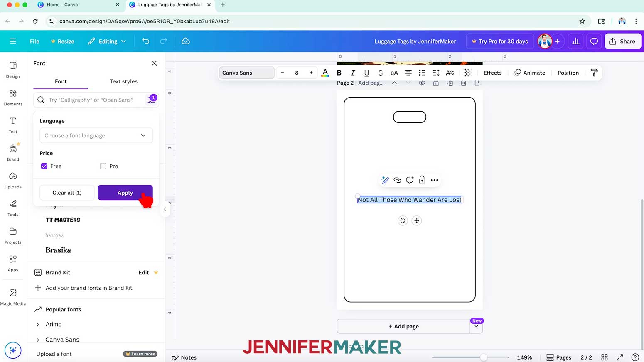
Task: Open the font language dropdown
Action: pos(96,135)
